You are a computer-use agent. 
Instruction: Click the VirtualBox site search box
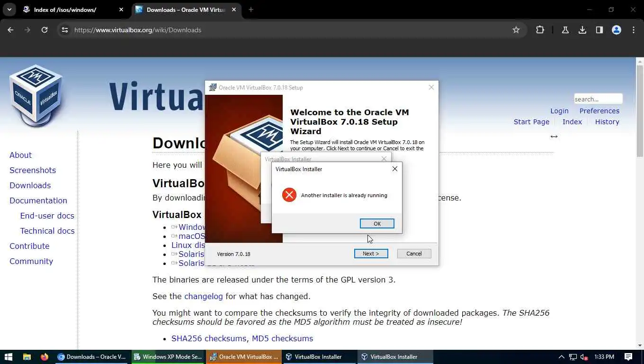(x=598, y=99)
